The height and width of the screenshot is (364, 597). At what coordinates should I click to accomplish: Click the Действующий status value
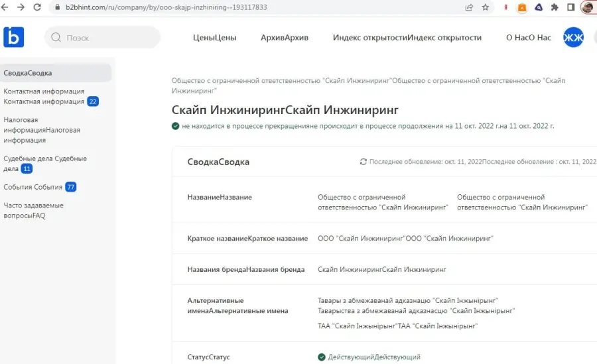tap(374, 357)
